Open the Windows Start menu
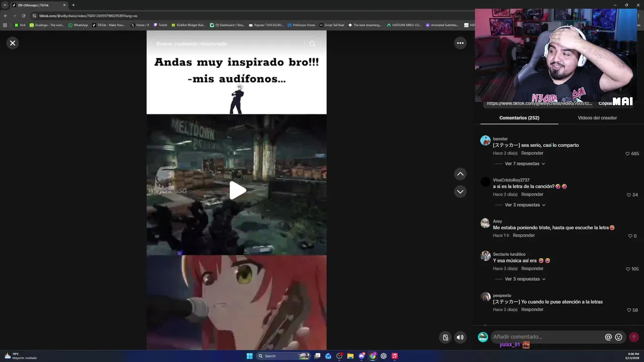This screenshot has height=362, width=644. [250, 356]
